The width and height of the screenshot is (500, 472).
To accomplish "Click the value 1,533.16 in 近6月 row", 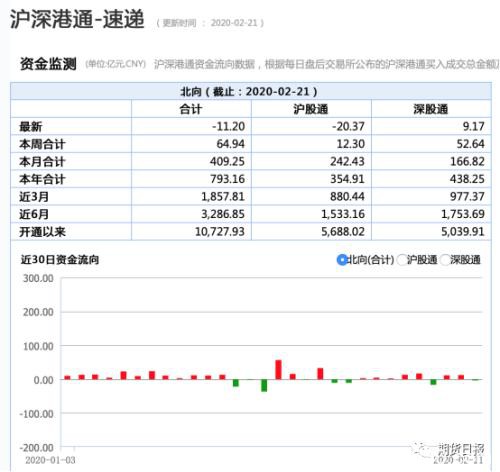I will coord(343,214).
